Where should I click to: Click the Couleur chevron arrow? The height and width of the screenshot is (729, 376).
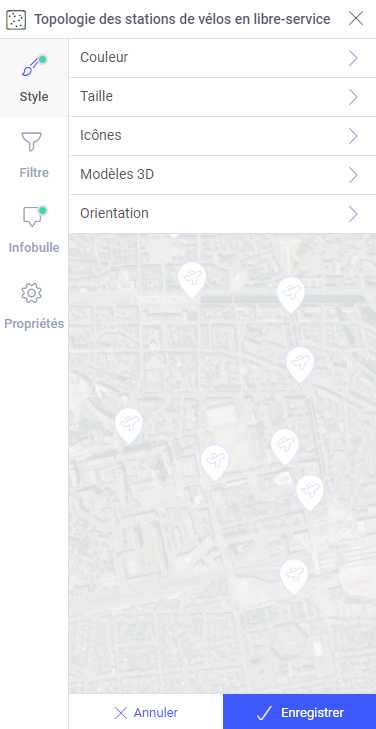pos(353,58)
